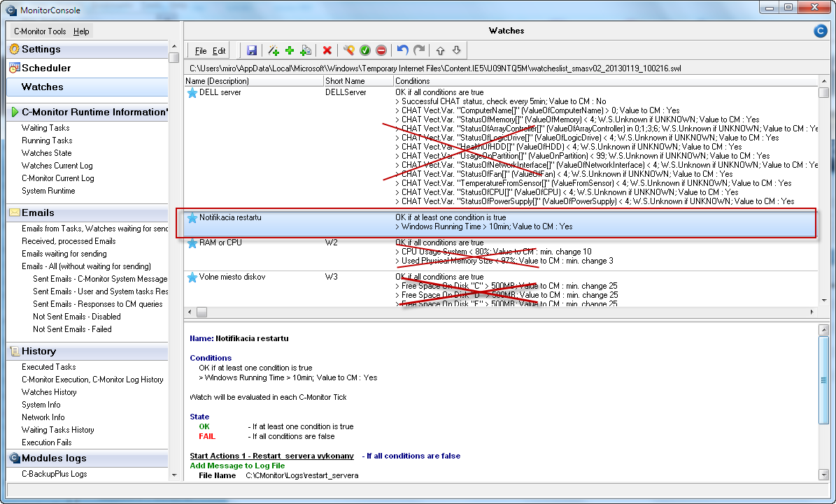Click the watches list horizontal scrollbar thumb
This screenshot has height=504, width=836.
pos(201,312)
